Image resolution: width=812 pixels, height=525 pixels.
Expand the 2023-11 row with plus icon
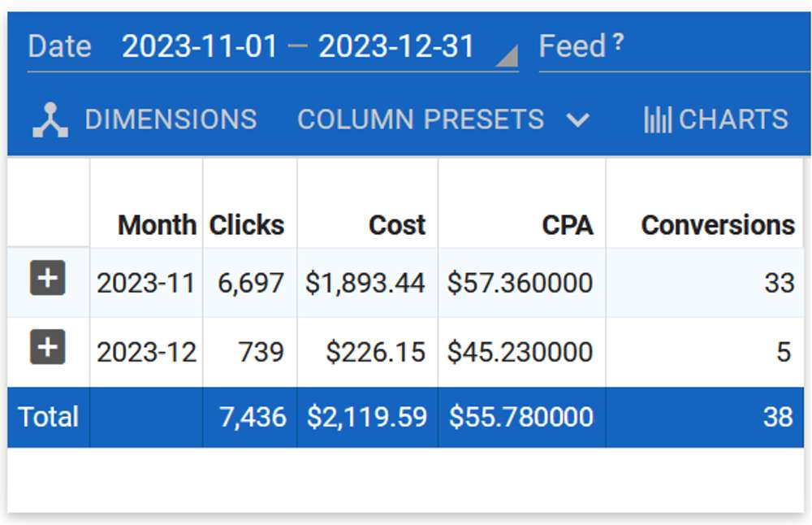click(48, 279)
